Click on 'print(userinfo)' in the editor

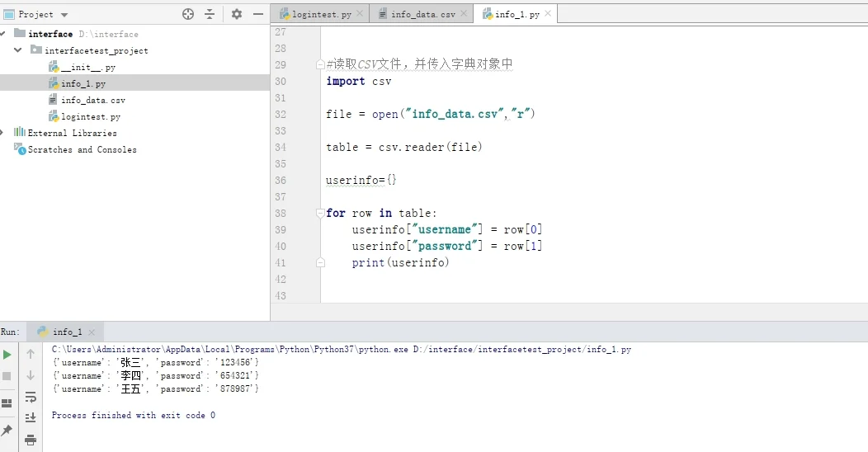click(x=401, y=263)
